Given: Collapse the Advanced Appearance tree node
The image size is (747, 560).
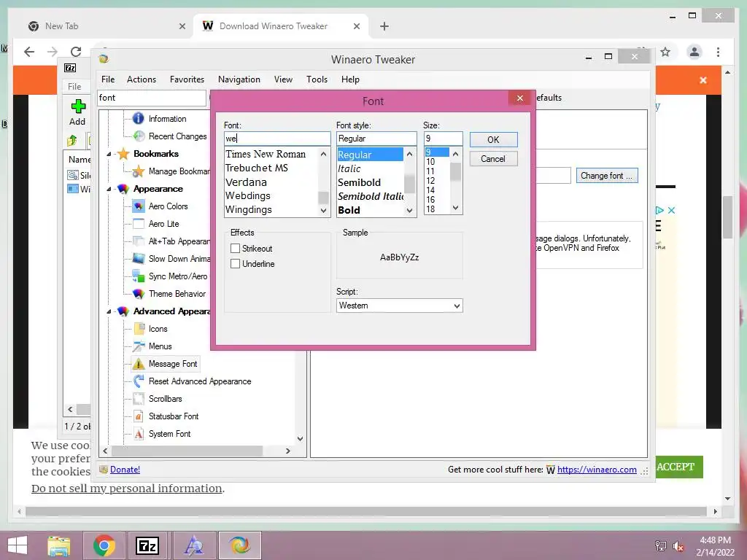Looking at the screenshot, I should coord(109,311).
